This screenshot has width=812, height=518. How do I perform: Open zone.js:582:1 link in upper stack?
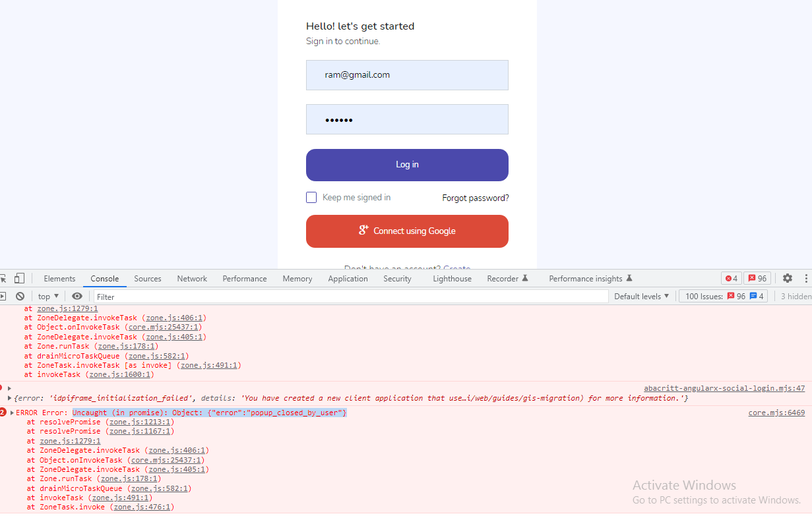pos(157,356)
